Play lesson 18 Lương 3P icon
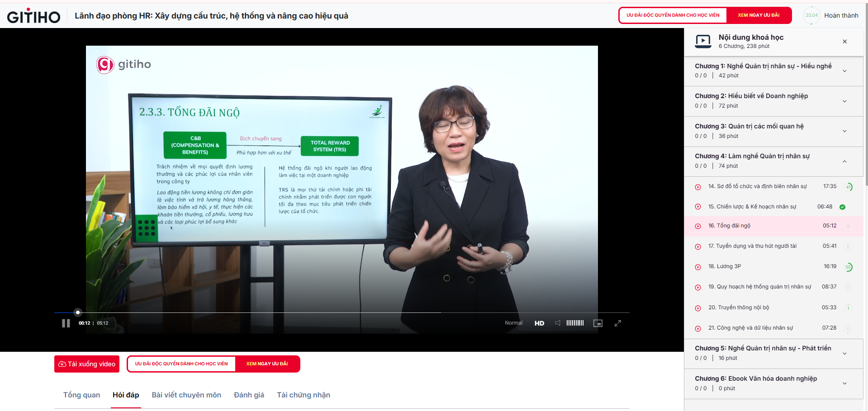Image resolution: width=868 pixels, height=411 pixels. coord(698,267)
